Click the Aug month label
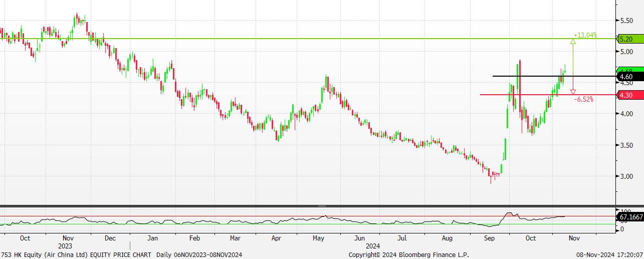This screenshot has height=259, width=644. click(448, 238)
